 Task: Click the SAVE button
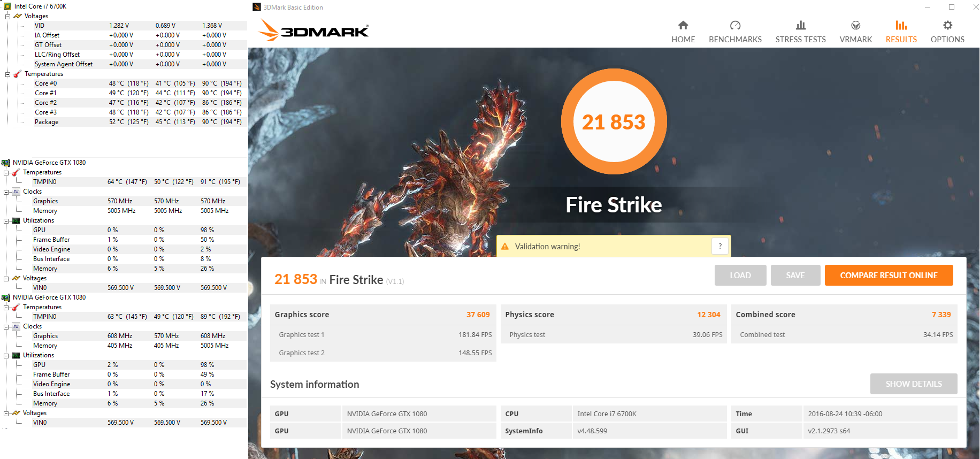point(795,275)
